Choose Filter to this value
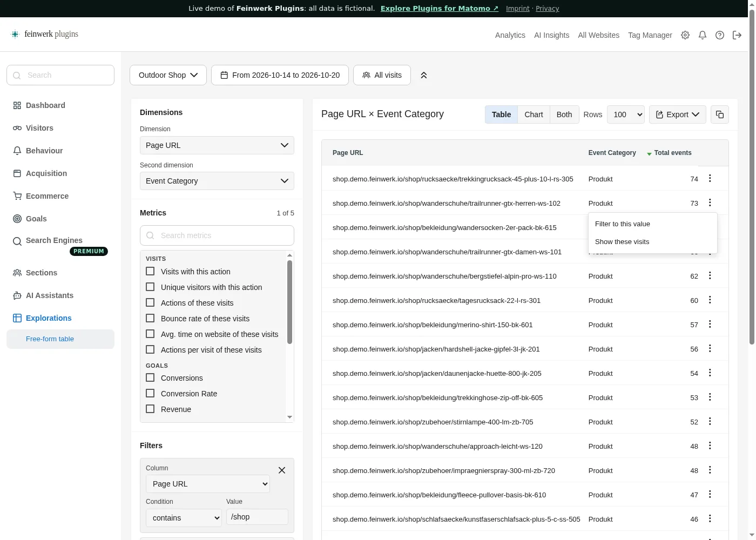Image resolution: width=756 pixels, height=540 pixels. pyautogui.click(x=653, y=224)
